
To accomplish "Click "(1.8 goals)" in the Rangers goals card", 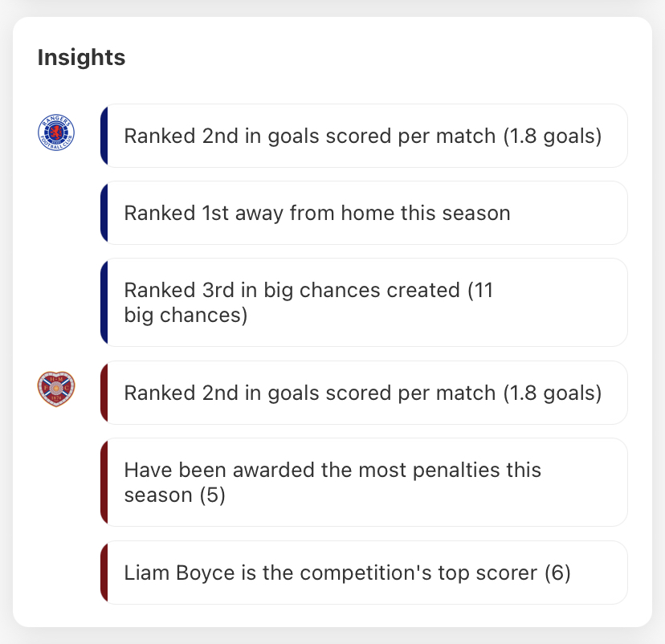I will [553, 137].
